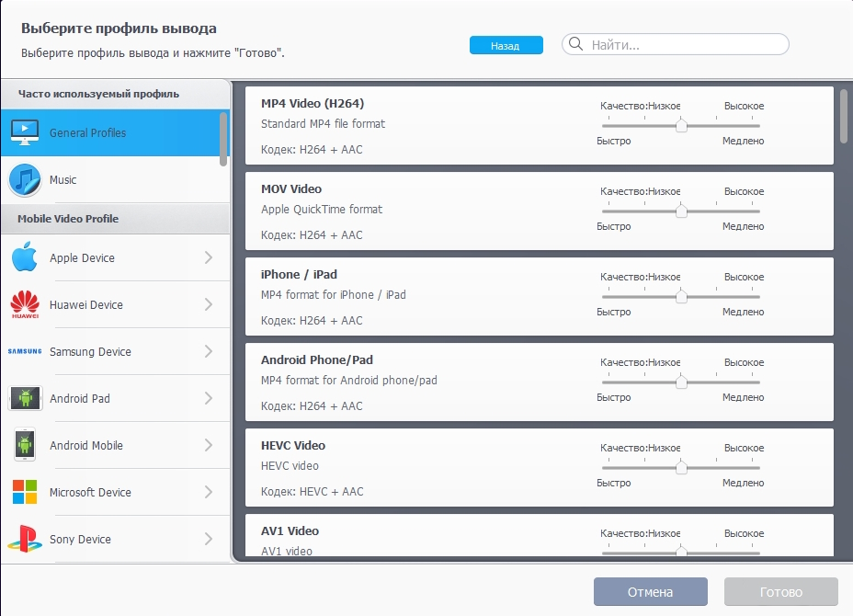Click the magnifier search icon
The image size is (853, 616).
pos(575,44)
